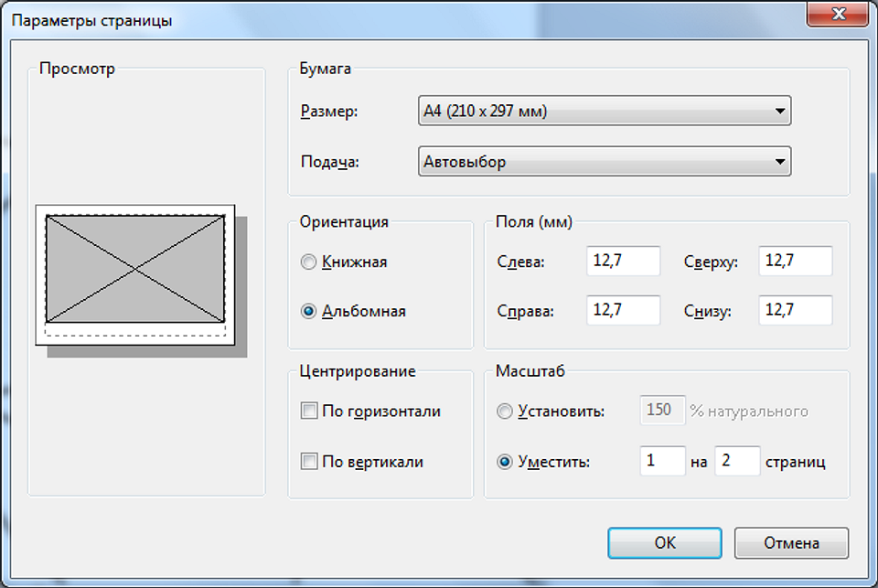This screenshot has height=588, width=878.
Task: Click the Сверху margin input field
Action: pos(795,261)
